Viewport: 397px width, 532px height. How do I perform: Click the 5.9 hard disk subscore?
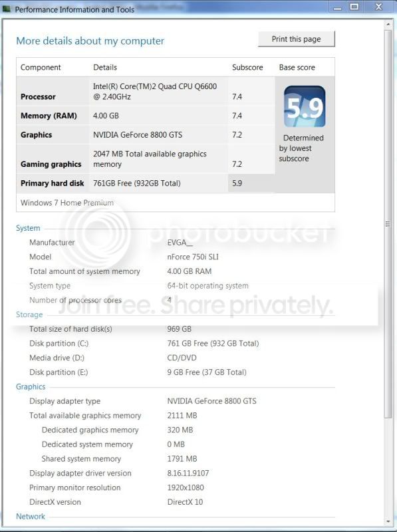(x=237, y=184)
